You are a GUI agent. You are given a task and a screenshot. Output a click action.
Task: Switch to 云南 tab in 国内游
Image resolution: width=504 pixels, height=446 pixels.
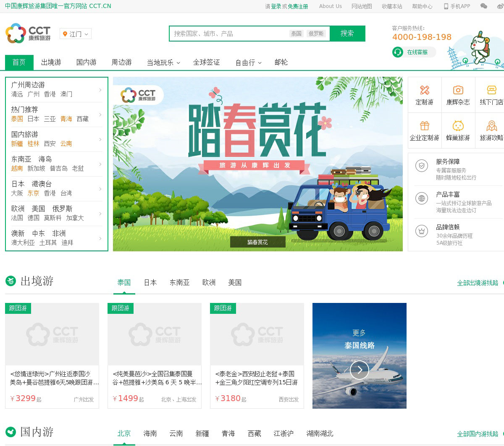click(x=176, y=433)
